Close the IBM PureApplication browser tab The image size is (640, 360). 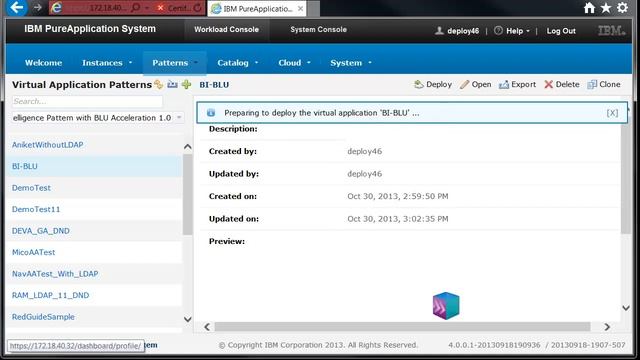pos(300,9)
